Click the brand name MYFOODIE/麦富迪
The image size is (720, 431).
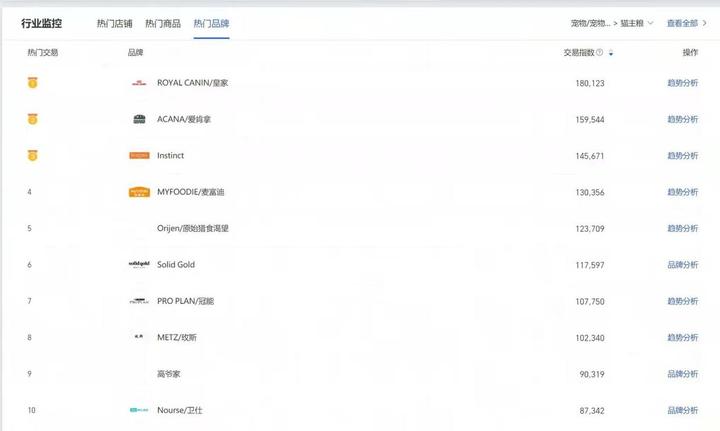191,192
